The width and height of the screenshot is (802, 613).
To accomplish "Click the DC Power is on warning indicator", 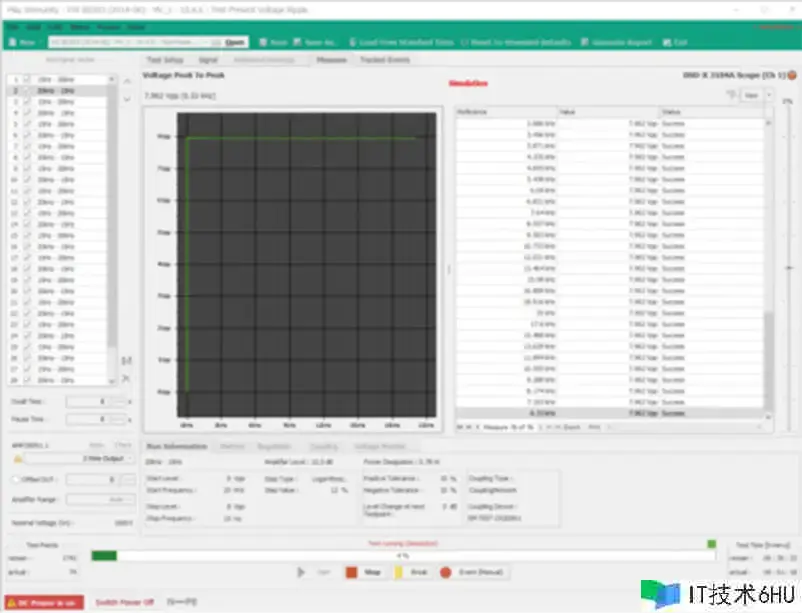I will (42, 602).
